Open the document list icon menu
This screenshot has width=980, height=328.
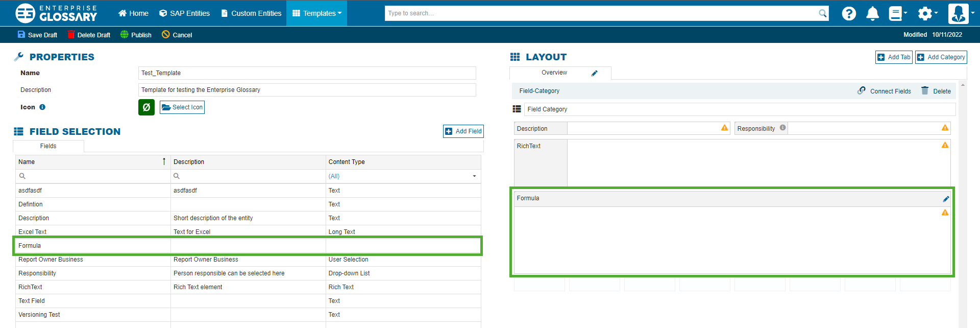pyautogui.click(x=898, y=13)
